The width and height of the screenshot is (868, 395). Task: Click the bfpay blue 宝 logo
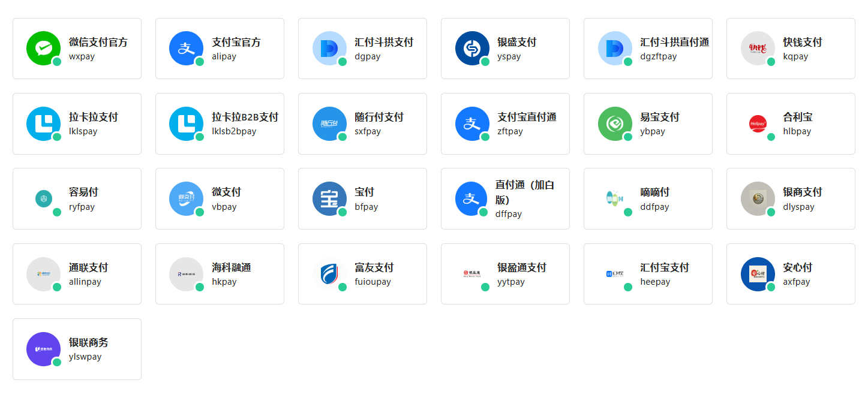(329, 199)
